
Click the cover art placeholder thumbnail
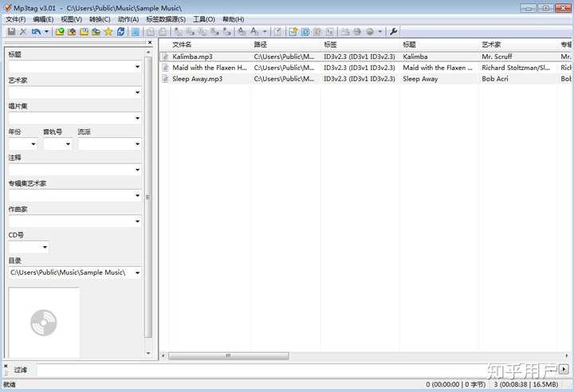44,323
